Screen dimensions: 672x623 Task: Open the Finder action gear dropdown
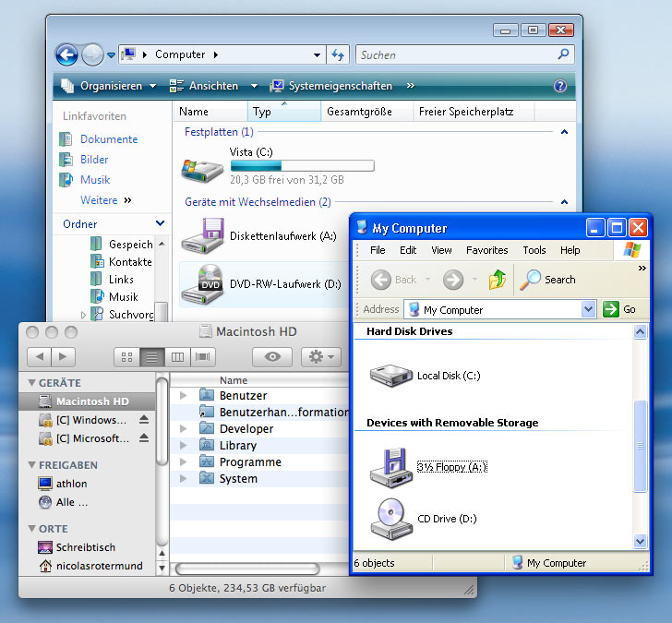pos(321,356)
